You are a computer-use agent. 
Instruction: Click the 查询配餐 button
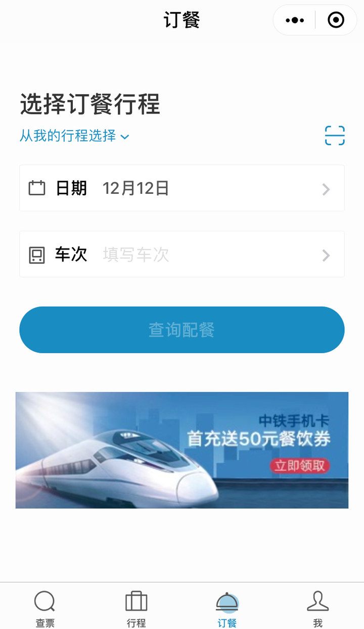tap(182, 329)
